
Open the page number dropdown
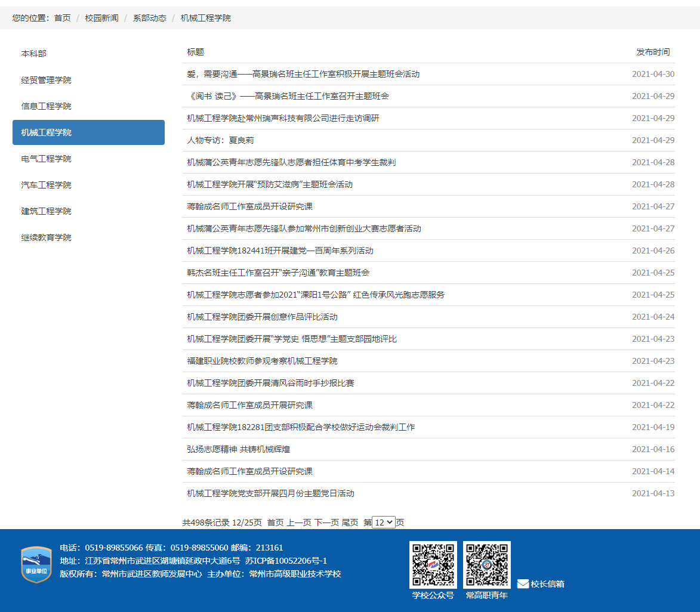coord(383,523)
